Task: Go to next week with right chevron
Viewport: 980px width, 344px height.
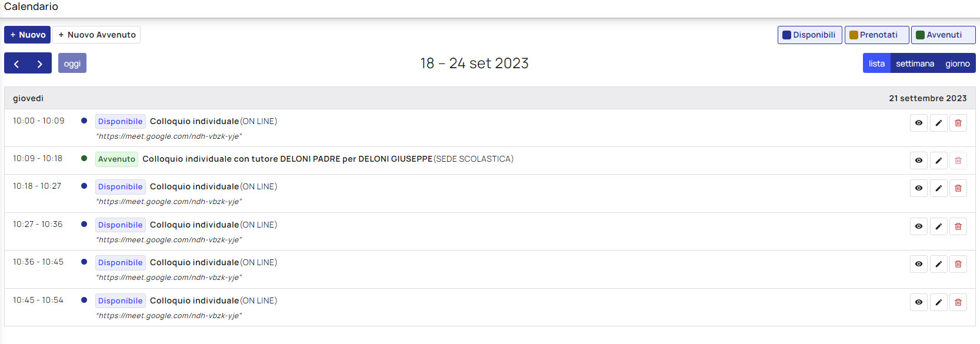Action: (39, 64)
